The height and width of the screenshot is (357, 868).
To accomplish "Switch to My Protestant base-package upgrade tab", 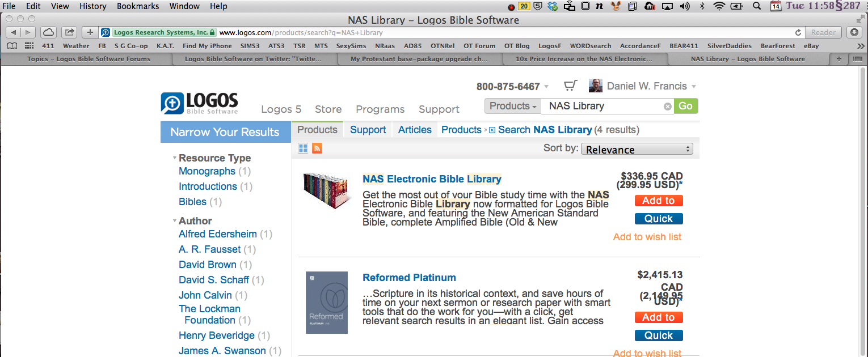I will [419, 58].
